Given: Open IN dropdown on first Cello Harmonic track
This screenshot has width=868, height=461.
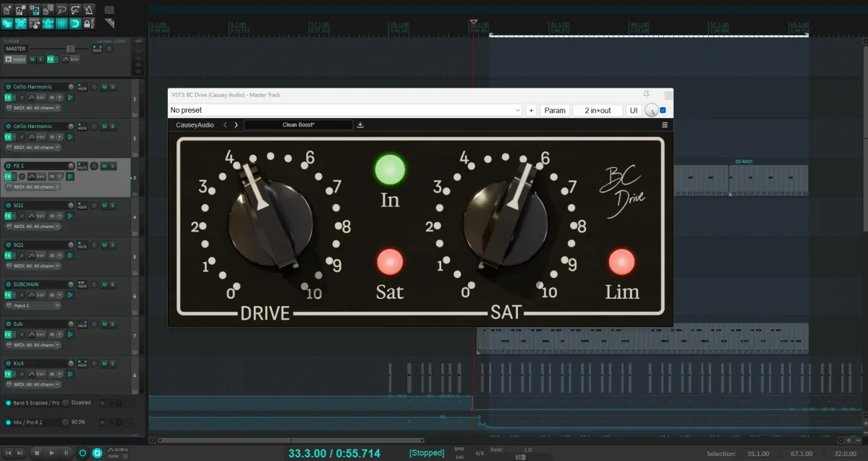Looking at the screenshot, I should point(55,97).
